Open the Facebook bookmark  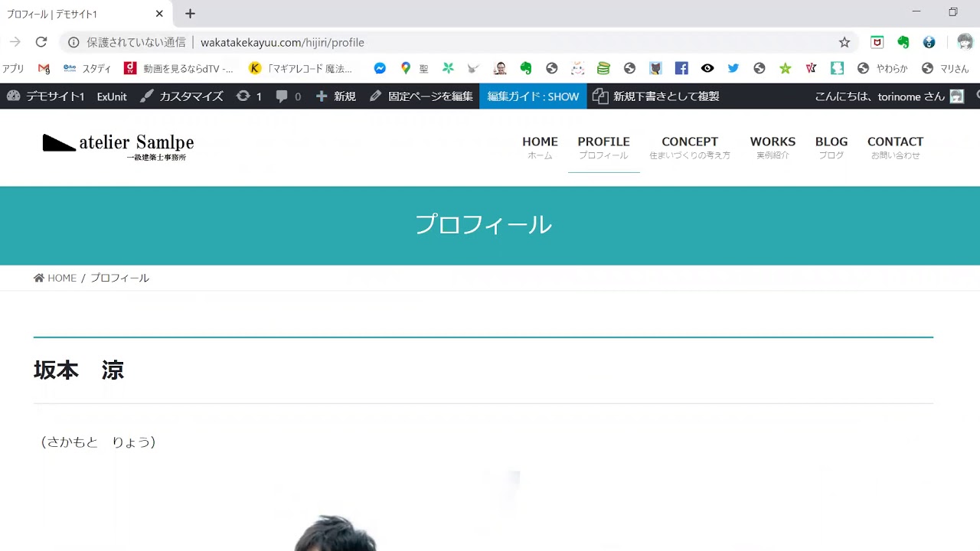tap(681, 68)
